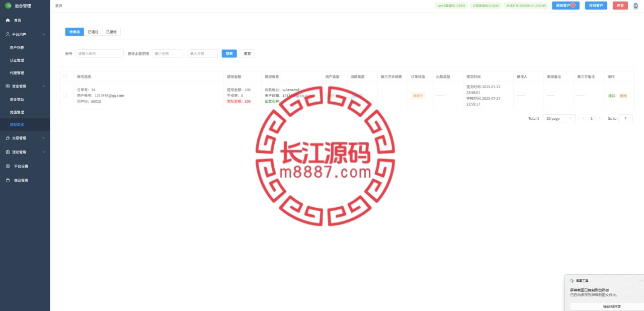Click the 平台用户 user icon
The width and height of the screenshot is (644, 311).
(x=8, y=34)
